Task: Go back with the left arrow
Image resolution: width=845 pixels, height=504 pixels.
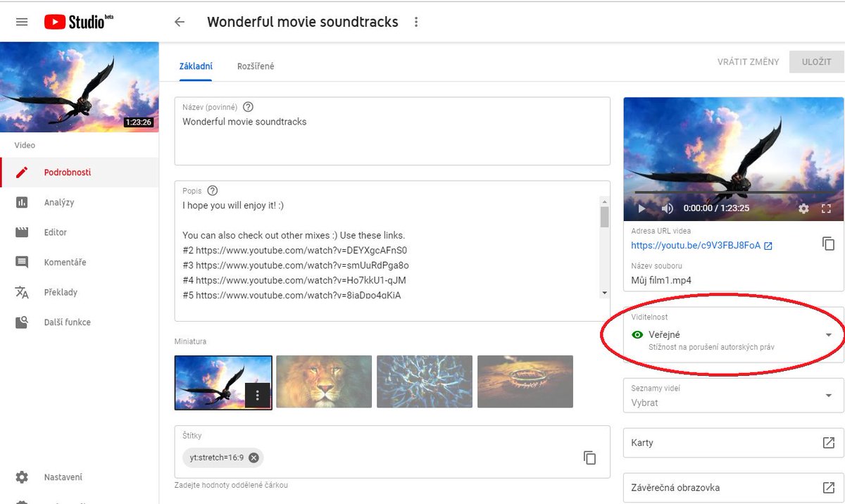Action: click(180, 22)
